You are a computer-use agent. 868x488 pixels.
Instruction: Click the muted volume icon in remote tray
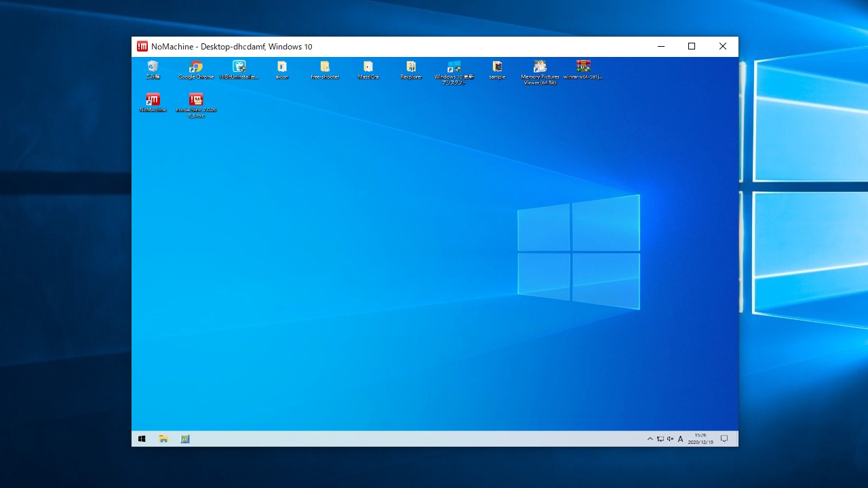tap(670, 439)
